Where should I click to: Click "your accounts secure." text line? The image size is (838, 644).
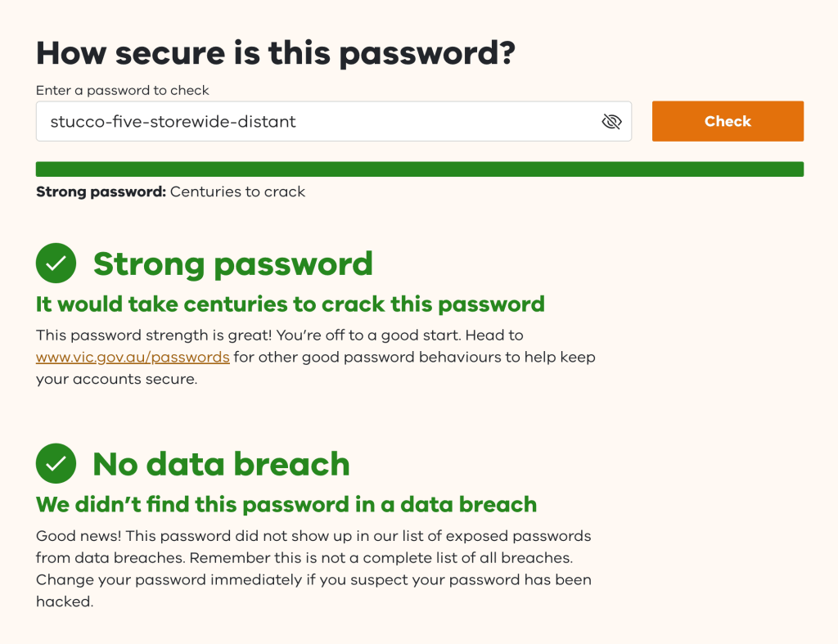pyautogui.click(x=116, y=380)
